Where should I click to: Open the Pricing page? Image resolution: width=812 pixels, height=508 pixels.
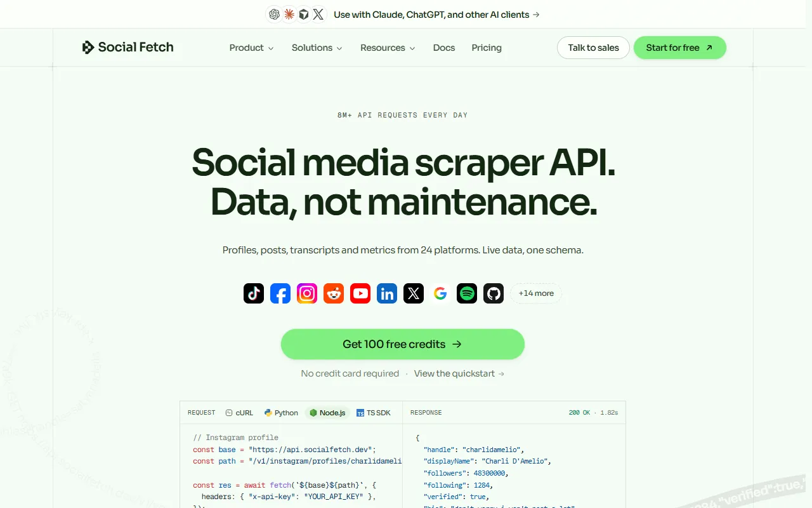(487, 48)
